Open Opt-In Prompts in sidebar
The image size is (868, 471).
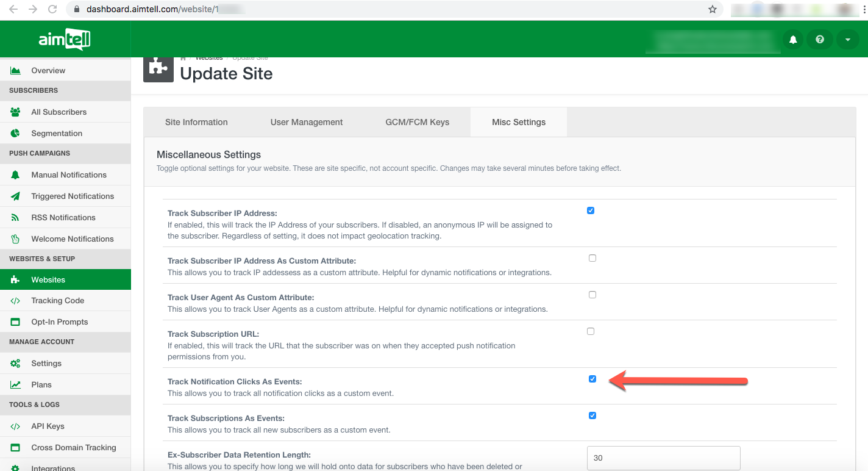pos(59,322)
